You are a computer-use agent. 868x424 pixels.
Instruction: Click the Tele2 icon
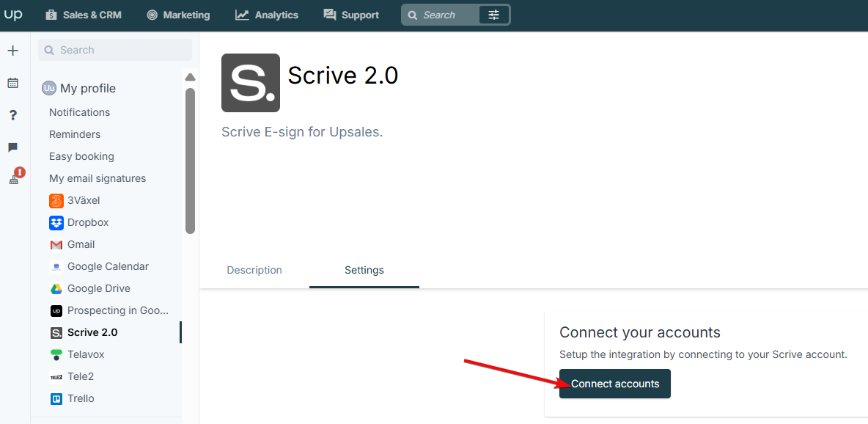pyautogui.click(x=56, y=377)
